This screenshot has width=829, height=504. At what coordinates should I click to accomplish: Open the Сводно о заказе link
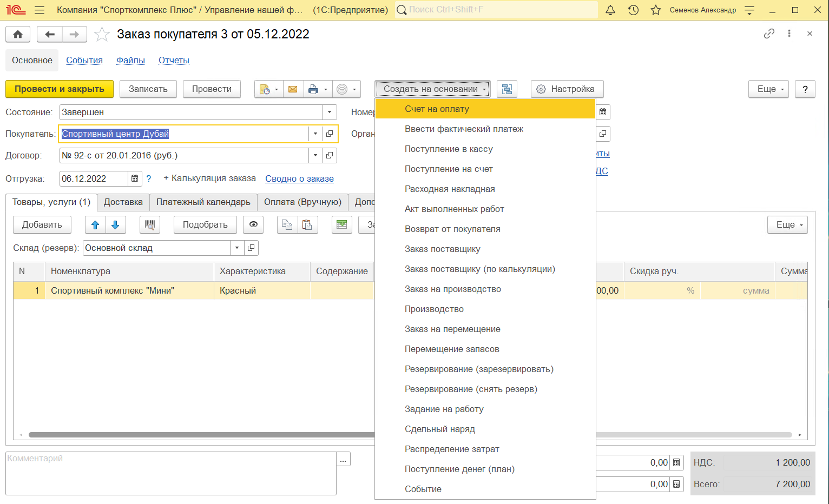(x=299, y=178)
